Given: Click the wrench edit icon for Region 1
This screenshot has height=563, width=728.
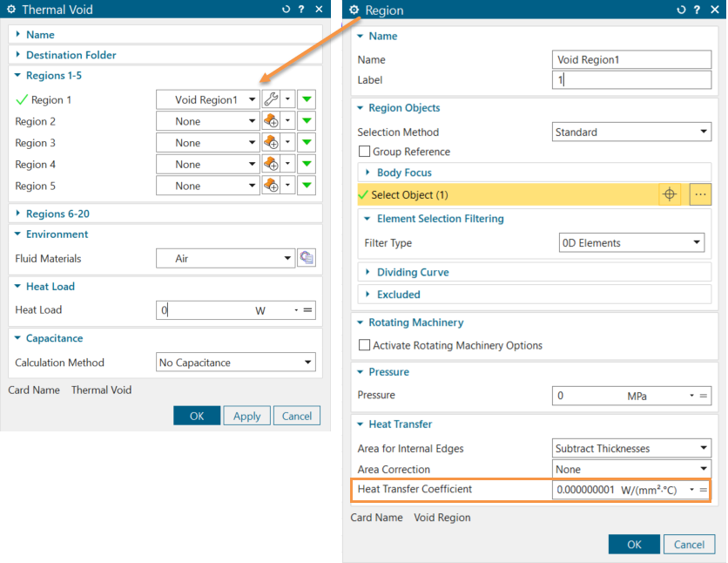Looking at the screenshot, I should (271, 100).
